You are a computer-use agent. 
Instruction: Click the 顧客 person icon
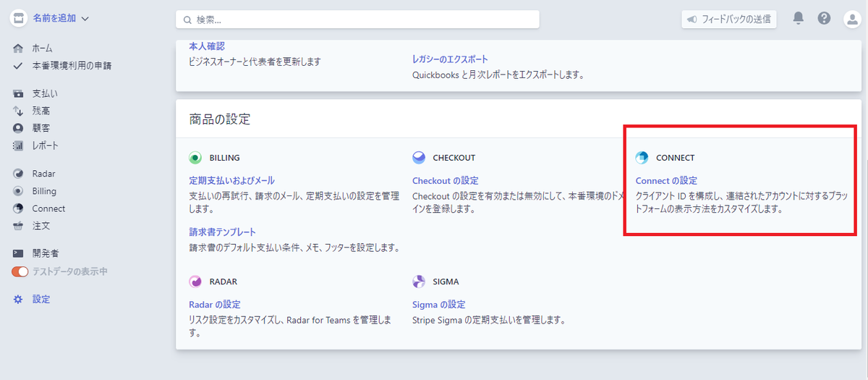pos(19,128)
